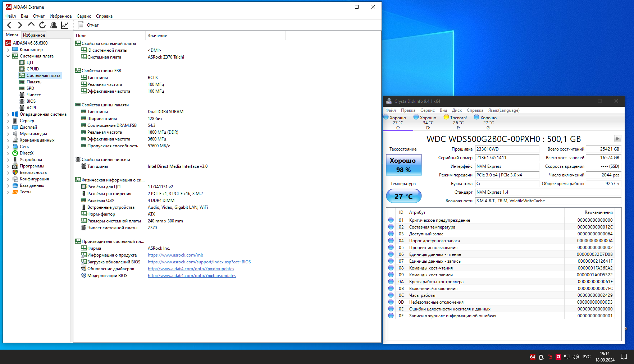Select the Память tree item icon
The height and width of the screenshot is (364, 634).
pos(22,82)
